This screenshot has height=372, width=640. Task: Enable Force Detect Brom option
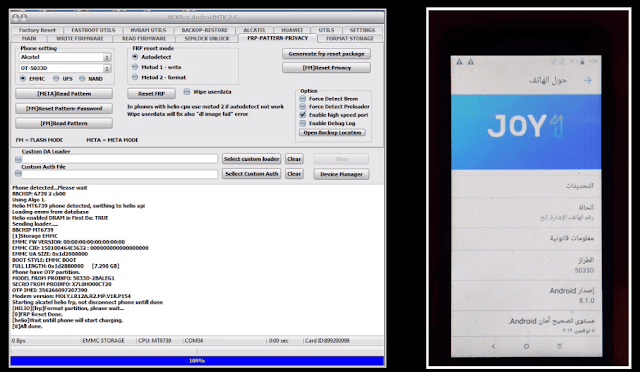click(302, 99)
